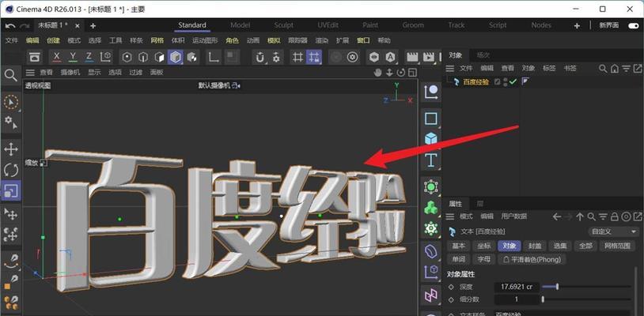Toggle the snap magnet icon

[x=259, y=58]
